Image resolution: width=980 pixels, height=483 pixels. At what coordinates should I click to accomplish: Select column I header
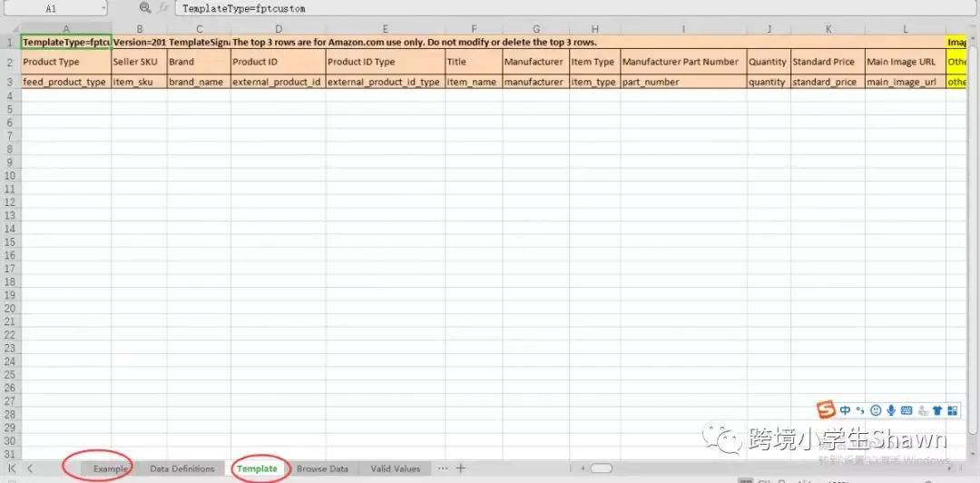[684, 29]
